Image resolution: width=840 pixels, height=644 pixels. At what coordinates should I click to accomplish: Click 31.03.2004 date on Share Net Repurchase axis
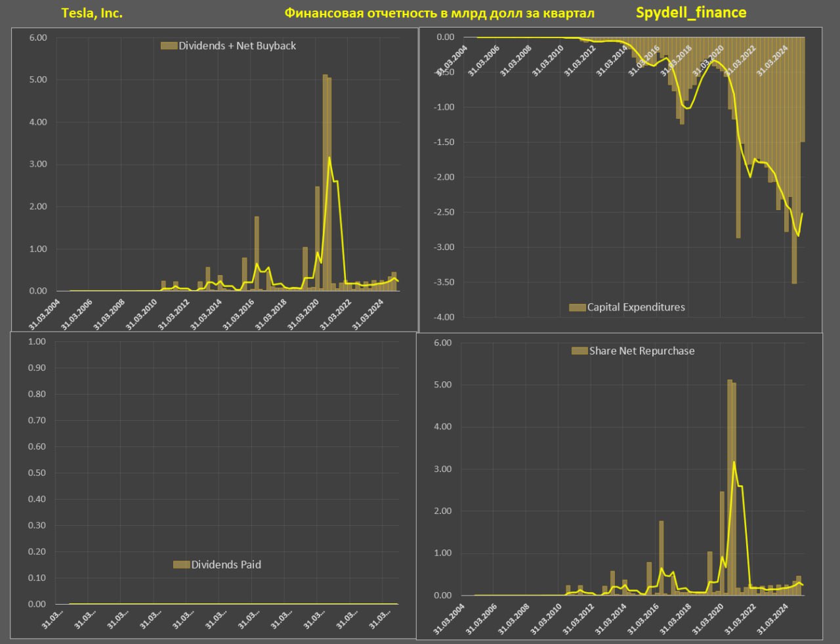(449, 619)
